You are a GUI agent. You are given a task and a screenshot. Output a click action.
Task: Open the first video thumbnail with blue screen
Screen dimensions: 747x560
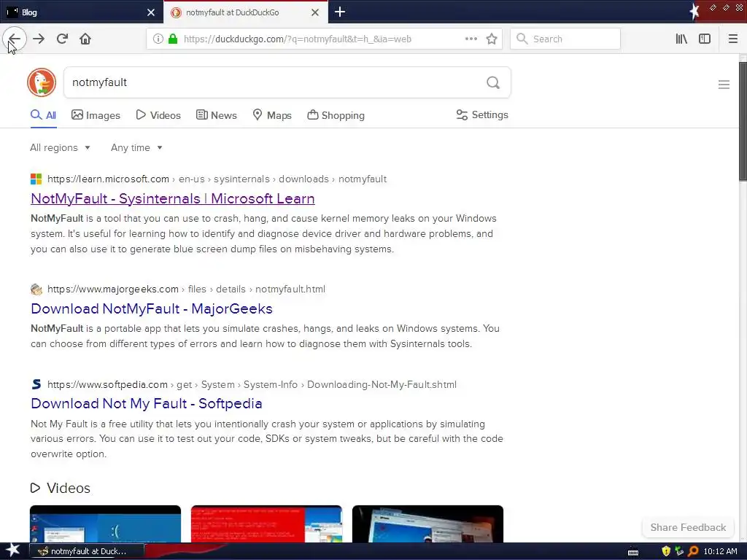tap(105, 524)
